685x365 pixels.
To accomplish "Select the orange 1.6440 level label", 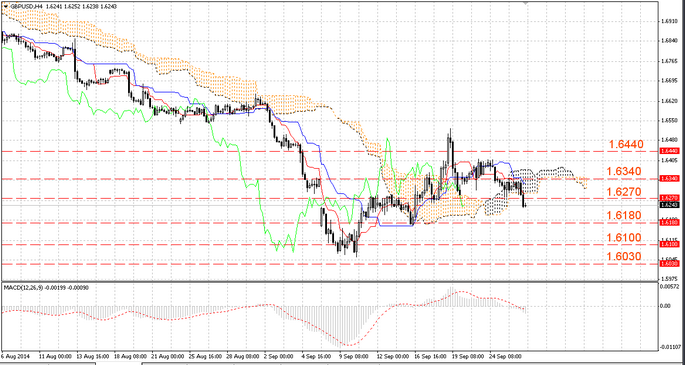I will coord(625,144).
